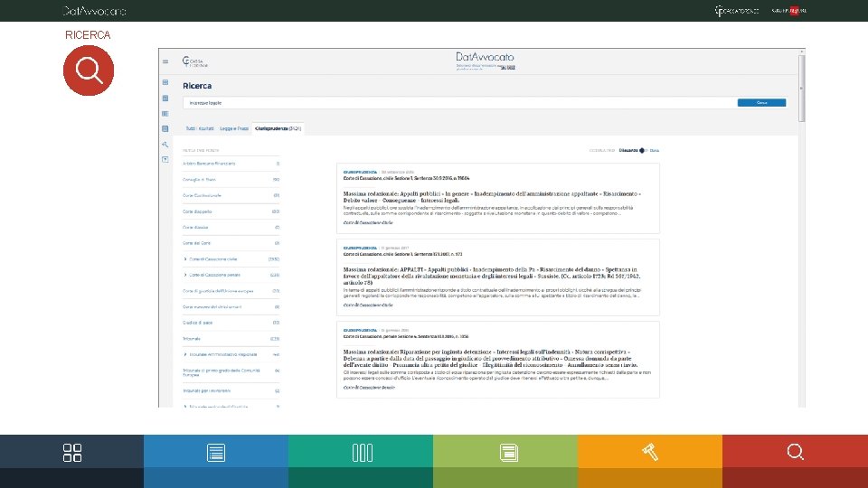Viewport: 868px width, 488px height.
Task: Click the Cassa Forense logo inside the app
Action: pos(195,62)
